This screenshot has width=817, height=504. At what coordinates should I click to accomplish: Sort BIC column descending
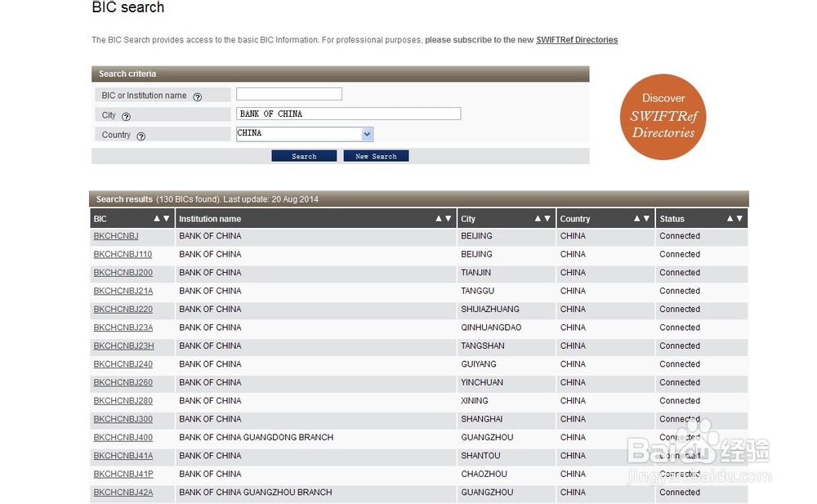166,218
